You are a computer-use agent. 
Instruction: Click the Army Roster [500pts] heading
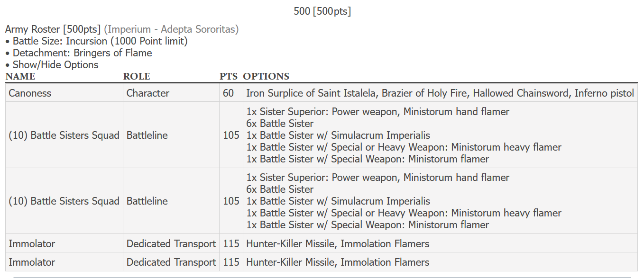53,29
